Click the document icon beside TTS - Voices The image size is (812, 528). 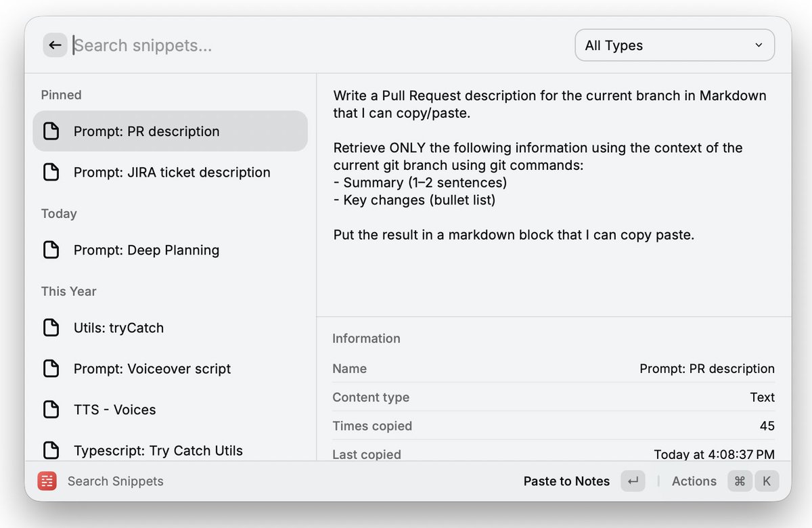51,410
